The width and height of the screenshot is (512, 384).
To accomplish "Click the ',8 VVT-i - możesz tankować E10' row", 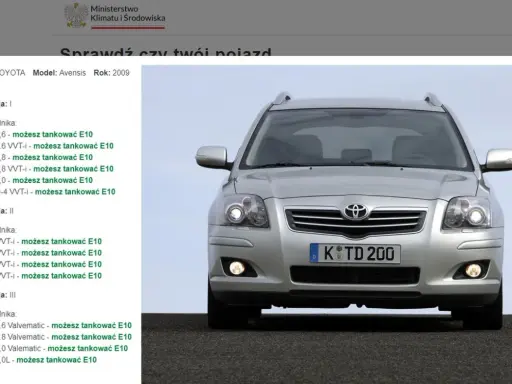I will (x=57, y=169).
